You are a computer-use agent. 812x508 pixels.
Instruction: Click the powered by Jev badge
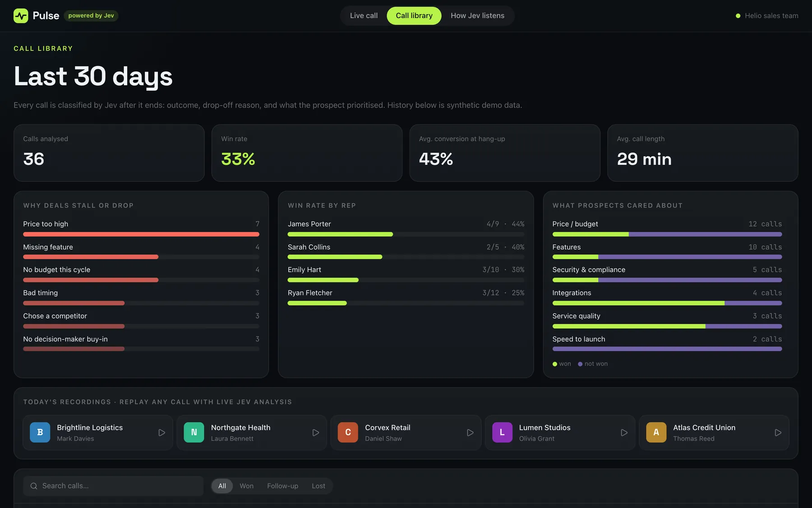click(x=91, y=16)
